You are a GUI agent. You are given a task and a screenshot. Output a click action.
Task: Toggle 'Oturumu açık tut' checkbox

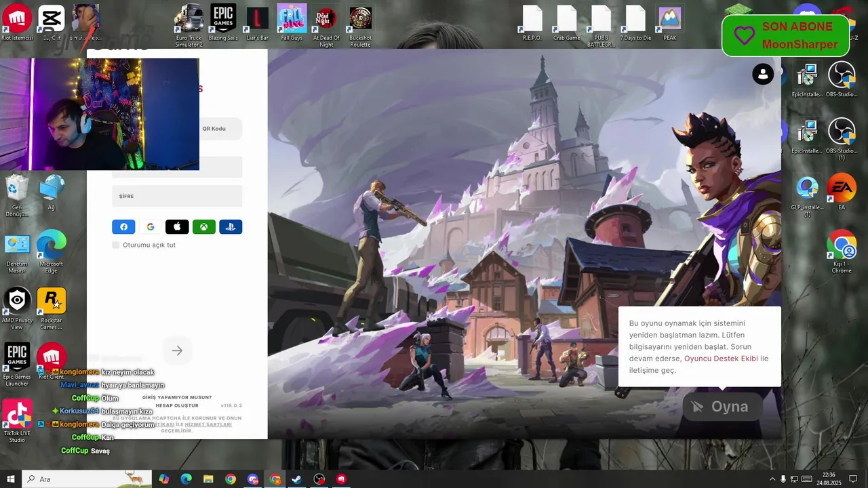(x=116, y=245)
